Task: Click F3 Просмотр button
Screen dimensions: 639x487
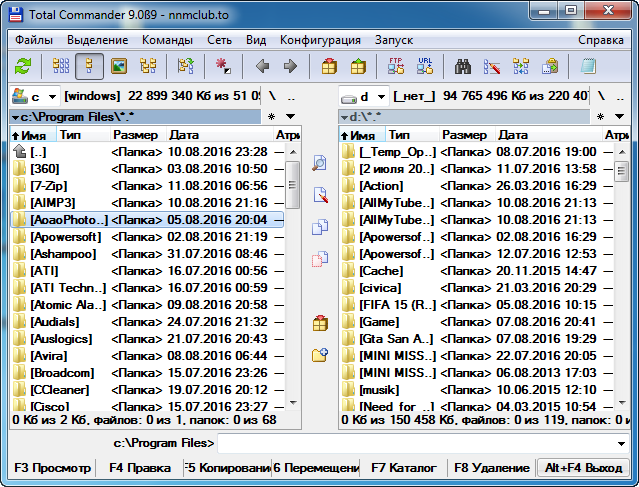Action: [52, 468]
